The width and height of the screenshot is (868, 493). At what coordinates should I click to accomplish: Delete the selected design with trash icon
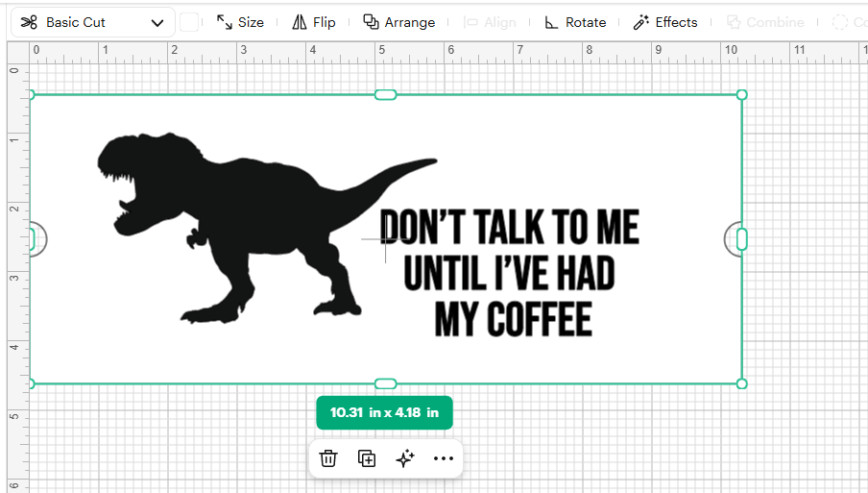(x=327, y=458)
